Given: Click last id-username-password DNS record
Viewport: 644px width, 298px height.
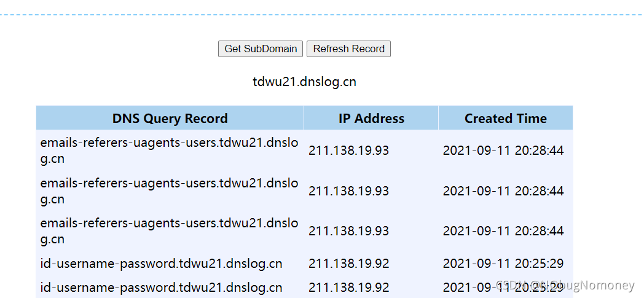Looking at the screenshot, I should (x=162, y=287).
